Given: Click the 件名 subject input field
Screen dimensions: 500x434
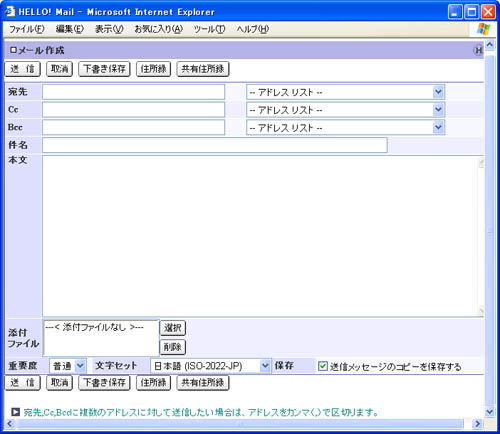Looking at the screenshot, I should 215,145.
